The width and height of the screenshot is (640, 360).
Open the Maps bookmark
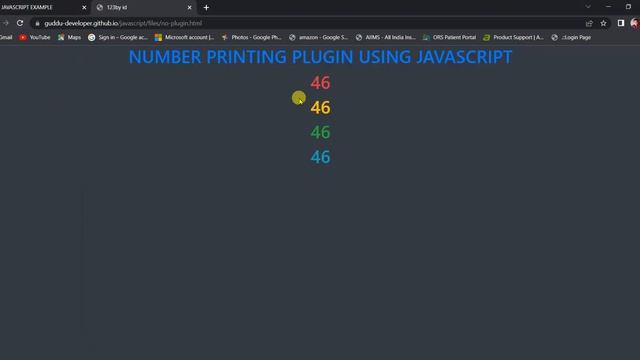tap(69, 37)
